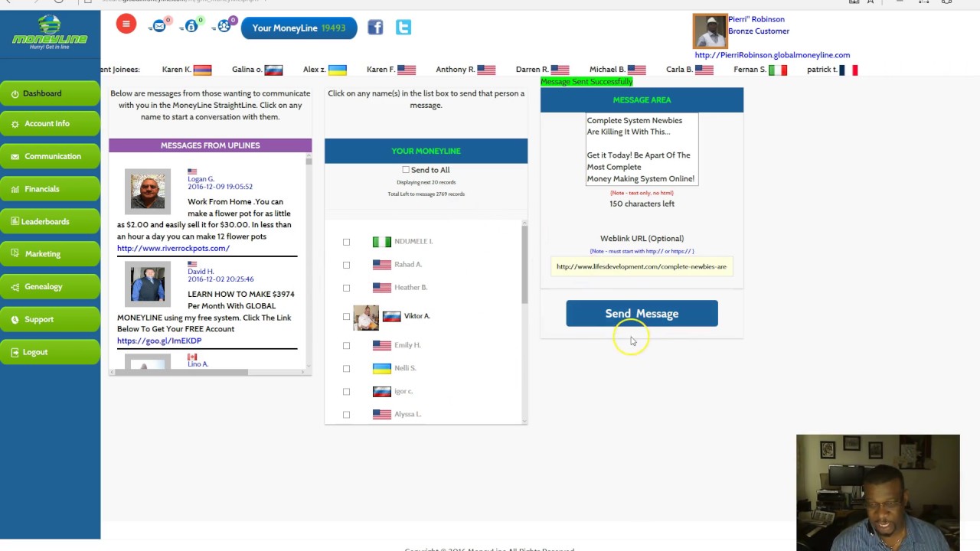
Task: Click Logan G.'s profile photo
Action: [148, 190]
